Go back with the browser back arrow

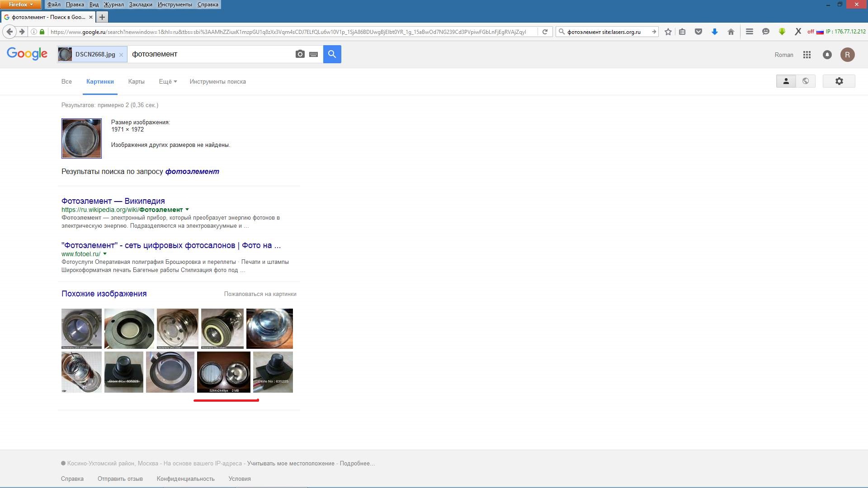pos(9,32)
